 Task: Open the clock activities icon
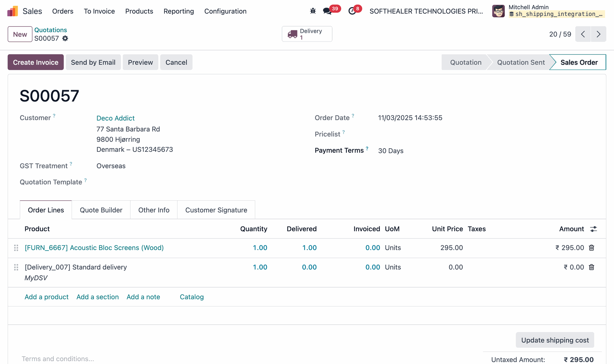coord(352,11)
